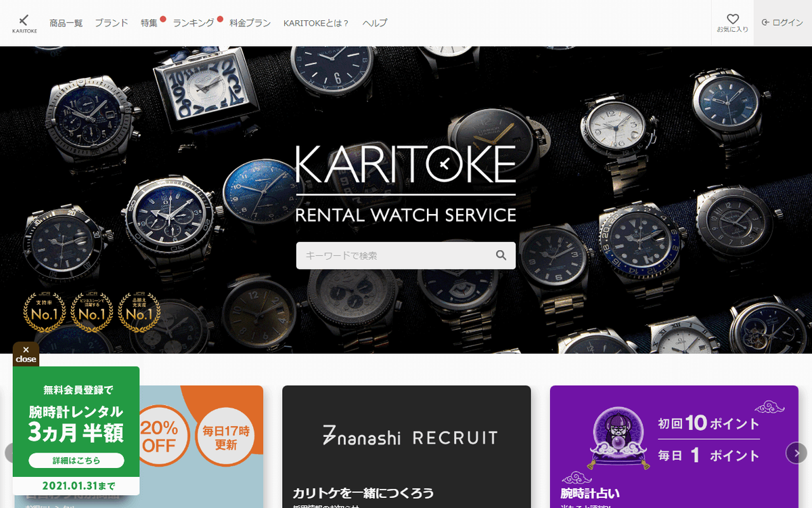The width and height of the screenshot is (812, 508).
Task: Click the 腕時計レンタル 3ヵ月半額 banner
Action: click(x=76, y=430)
